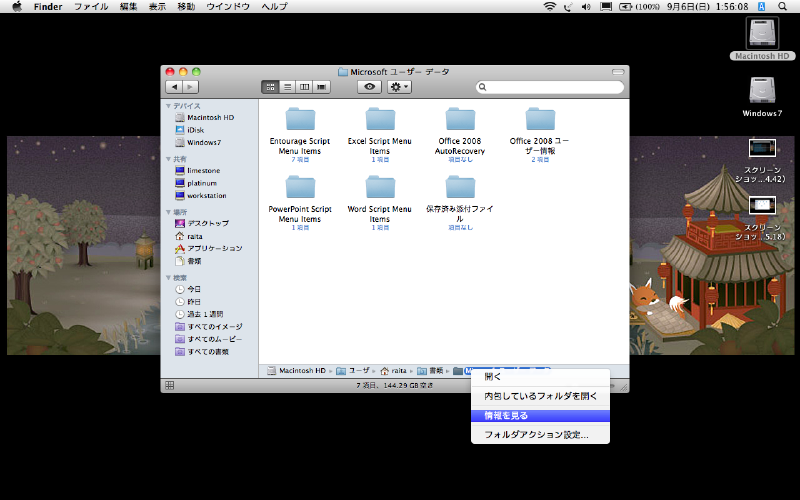Screen dimensions: 800x500
Task: Choose 情報を見る from the context menu
Action: pyautogui.click(x=540, y=416)
